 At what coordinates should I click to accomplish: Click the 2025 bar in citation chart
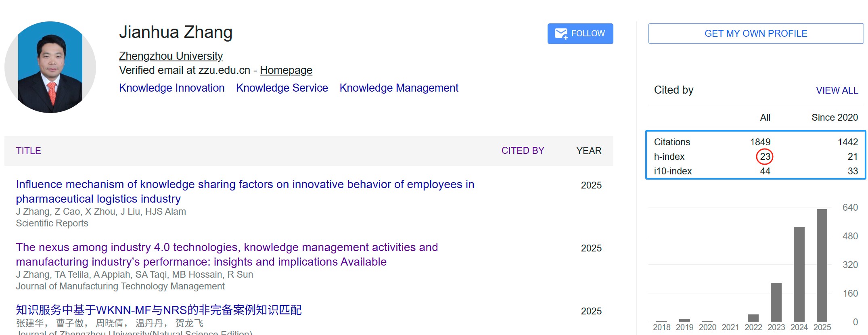click(x=822, y=265)
